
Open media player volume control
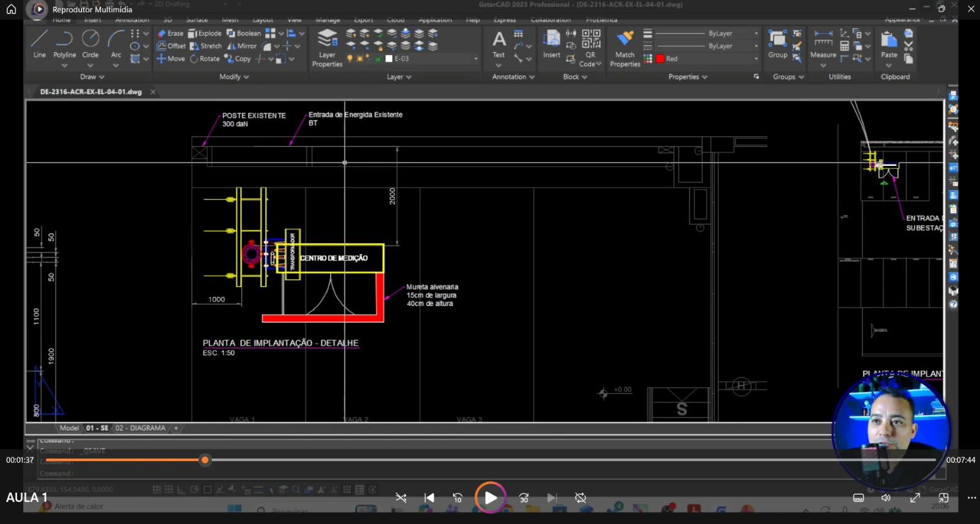pos(886,498)
